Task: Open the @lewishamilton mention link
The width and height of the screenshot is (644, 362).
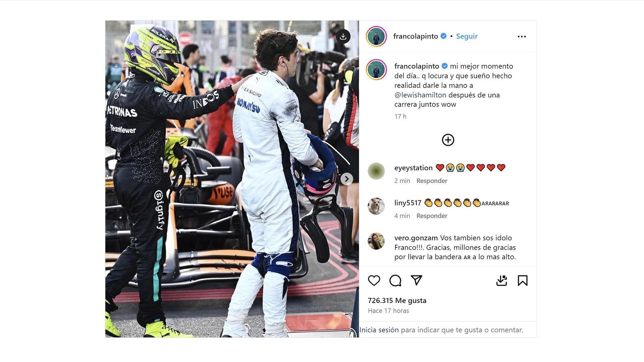Action: point(420,95)
